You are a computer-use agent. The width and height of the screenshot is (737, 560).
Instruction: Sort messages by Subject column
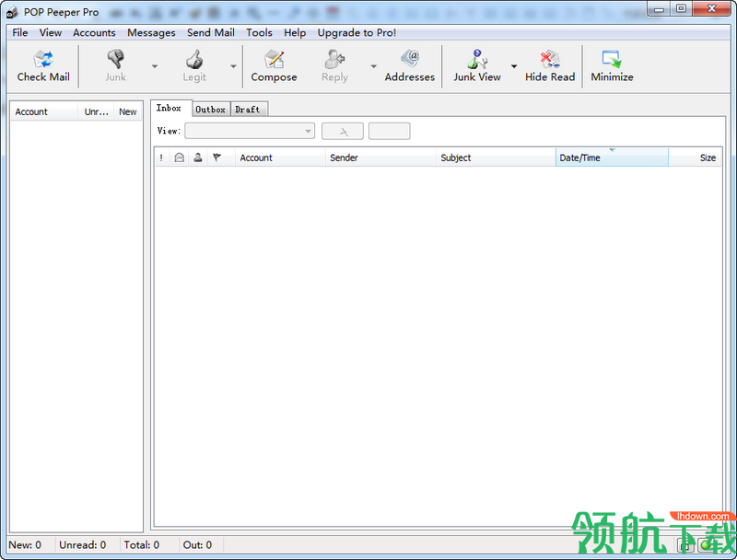click(496, 157)
